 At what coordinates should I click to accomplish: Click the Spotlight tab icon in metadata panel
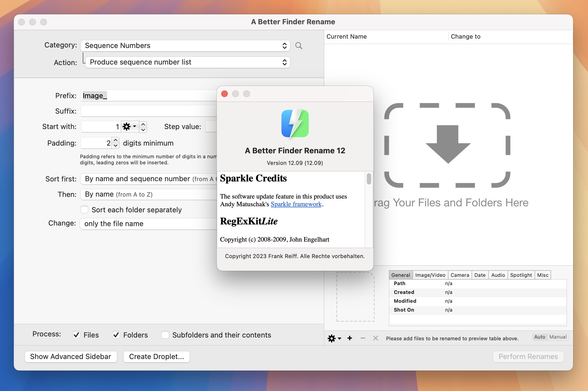tap(521, 274)
